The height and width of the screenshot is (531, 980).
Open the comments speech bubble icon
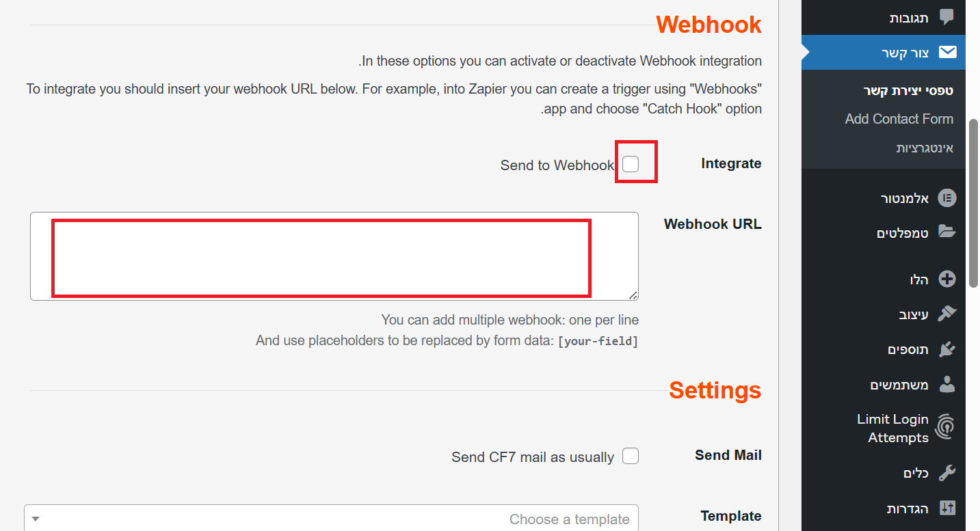click(946, 18)
